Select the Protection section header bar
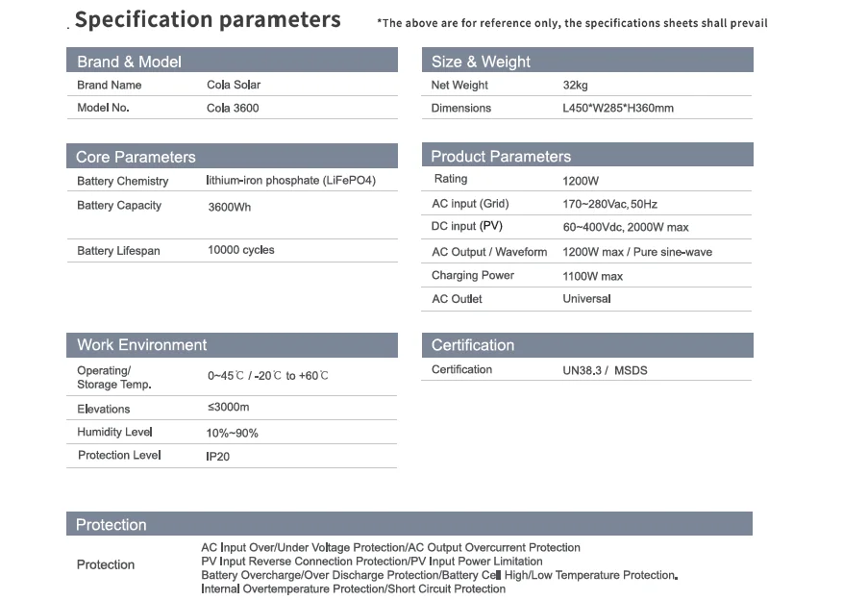Screen dimensions: 868x600 409,524
